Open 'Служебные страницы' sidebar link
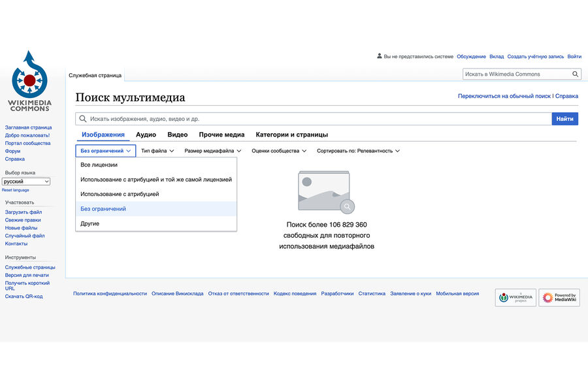 (x=30, y=267)
